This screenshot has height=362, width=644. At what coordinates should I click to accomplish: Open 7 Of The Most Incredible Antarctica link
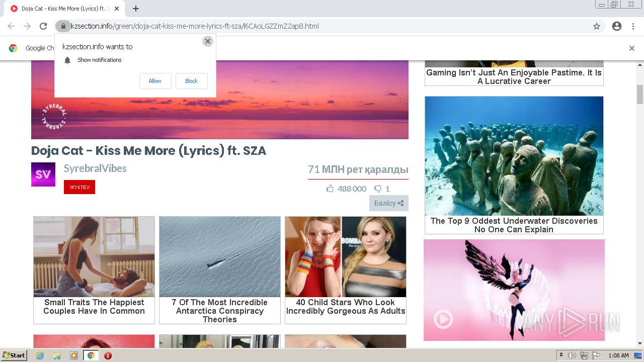click(220, 311)
